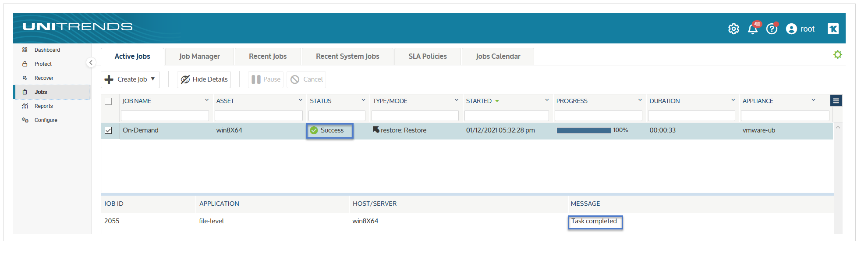
Task: Click the vmware-ub appliance cell
Action: point(759,130)
